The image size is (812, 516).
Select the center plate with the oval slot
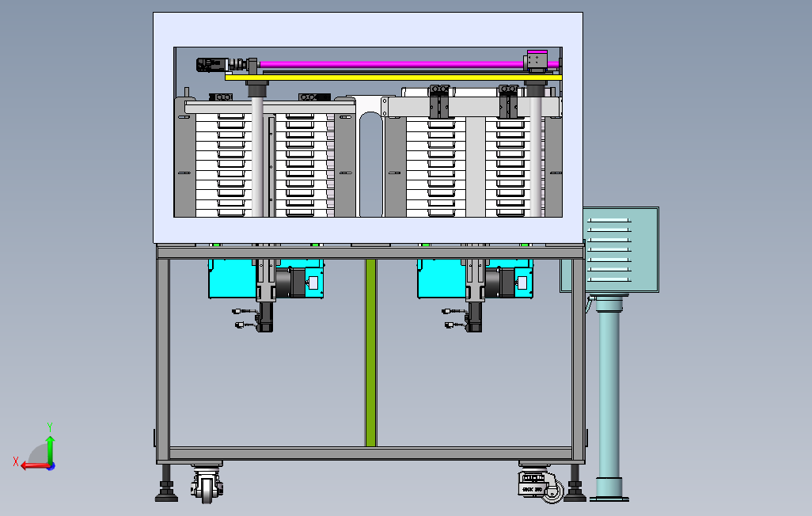[x=371, y=157]
